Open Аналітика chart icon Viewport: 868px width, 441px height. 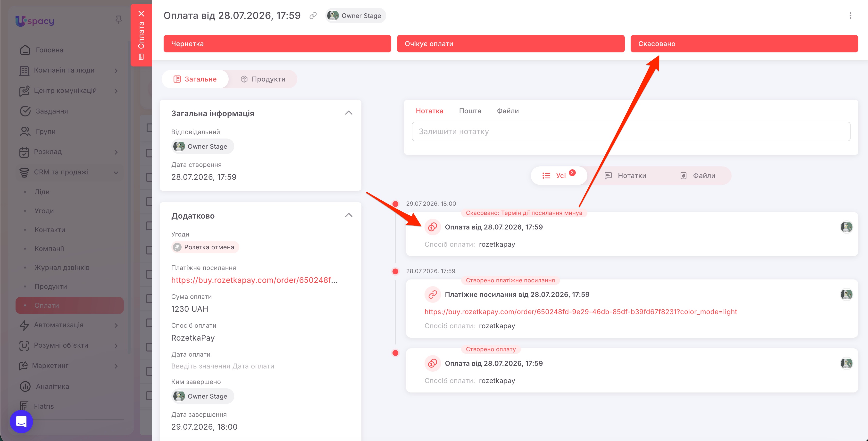coord(25,386)
